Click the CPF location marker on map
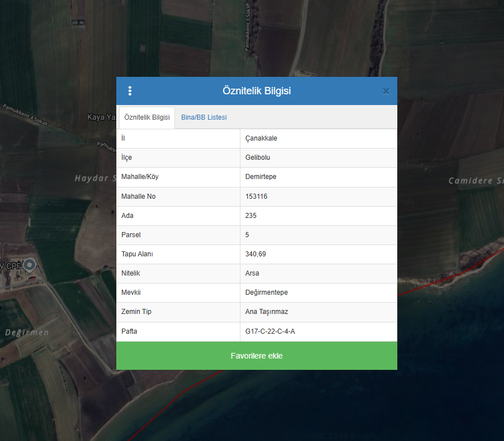The height and width of the screenshot is (441, 504). click(x=30, y=264)
